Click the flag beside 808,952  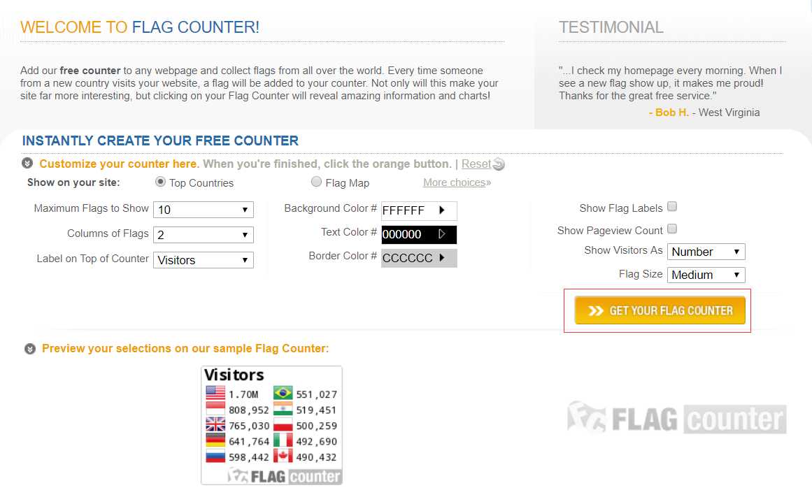[x=215, y=409]
